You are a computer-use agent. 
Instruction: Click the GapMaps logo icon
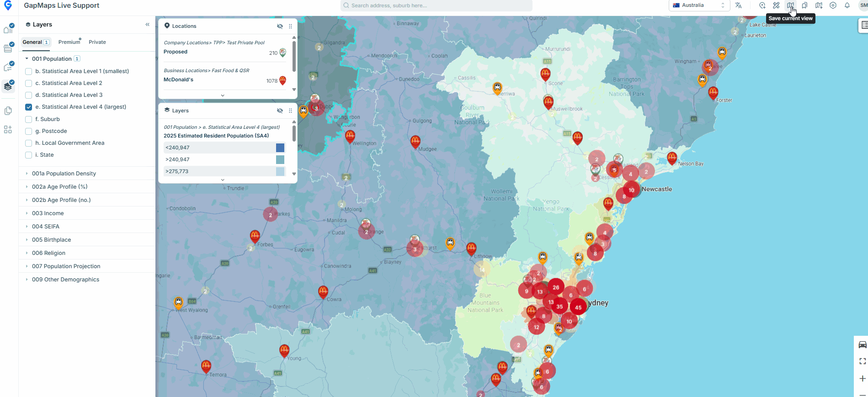[8, 5]
